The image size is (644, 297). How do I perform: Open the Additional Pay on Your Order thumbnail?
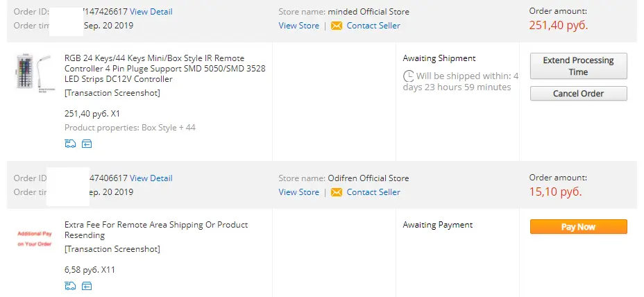coord(35,239)
